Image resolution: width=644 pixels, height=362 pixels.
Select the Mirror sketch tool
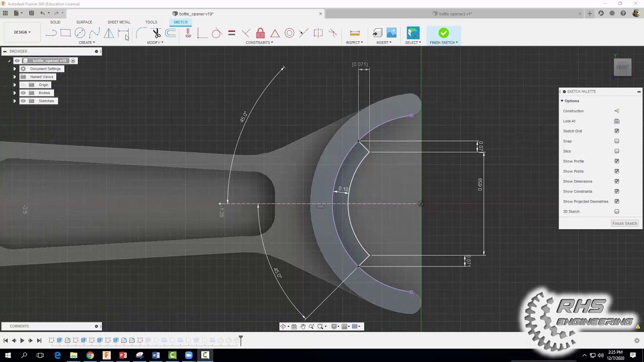point(109,33)
